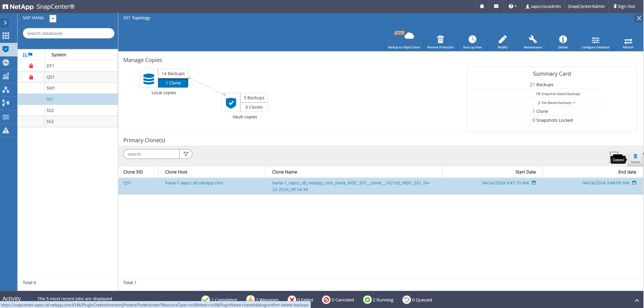Click Refresh arrows icon
Image resolution: width=644 pixels, height=308 pixels.
628,41
